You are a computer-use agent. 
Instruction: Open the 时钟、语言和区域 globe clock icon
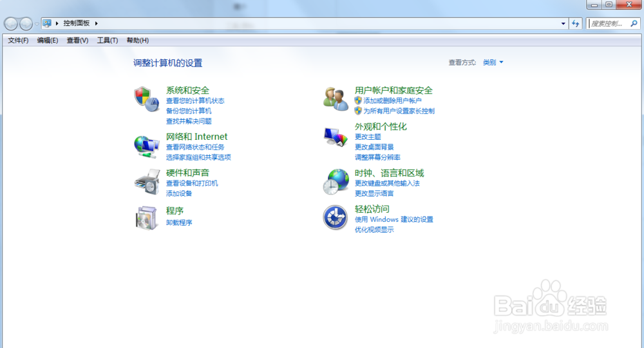click(336, 182)
